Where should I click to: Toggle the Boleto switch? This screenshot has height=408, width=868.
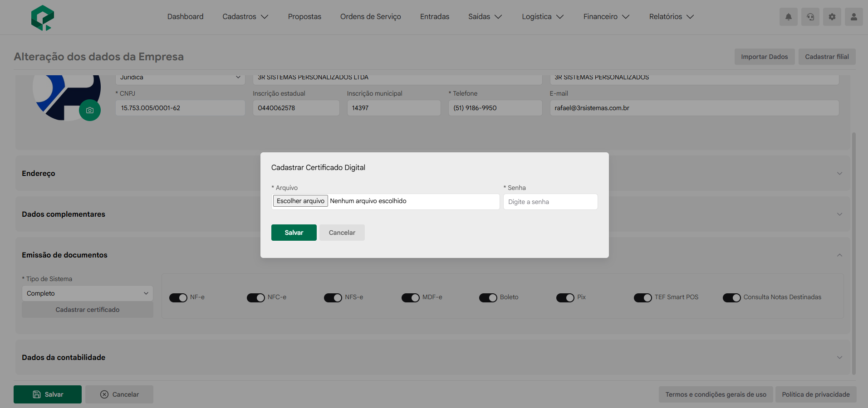coord(488,298)
